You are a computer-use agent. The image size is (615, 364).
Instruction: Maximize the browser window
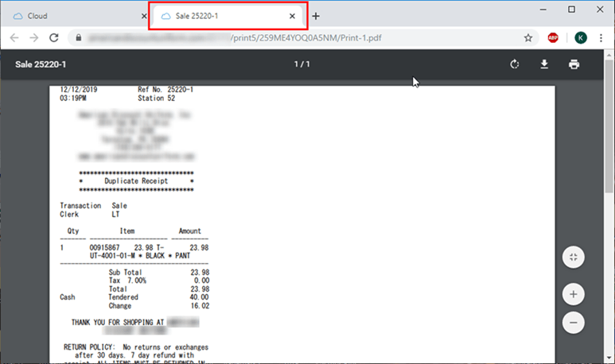pyautogui.click(x=572, y=10)
